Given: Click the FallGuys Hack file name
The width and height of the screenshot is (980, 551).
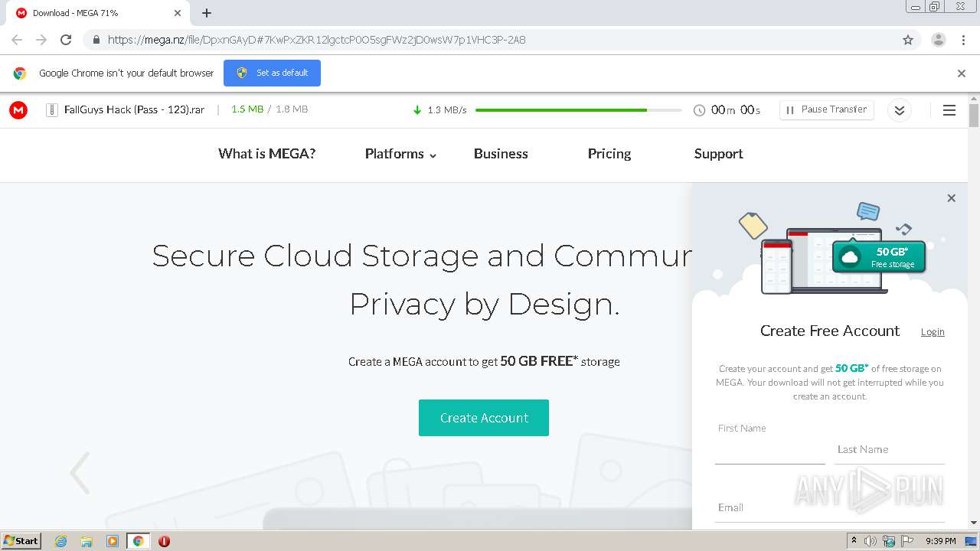Looking at the screenshot, I should (x=134, y=110).
